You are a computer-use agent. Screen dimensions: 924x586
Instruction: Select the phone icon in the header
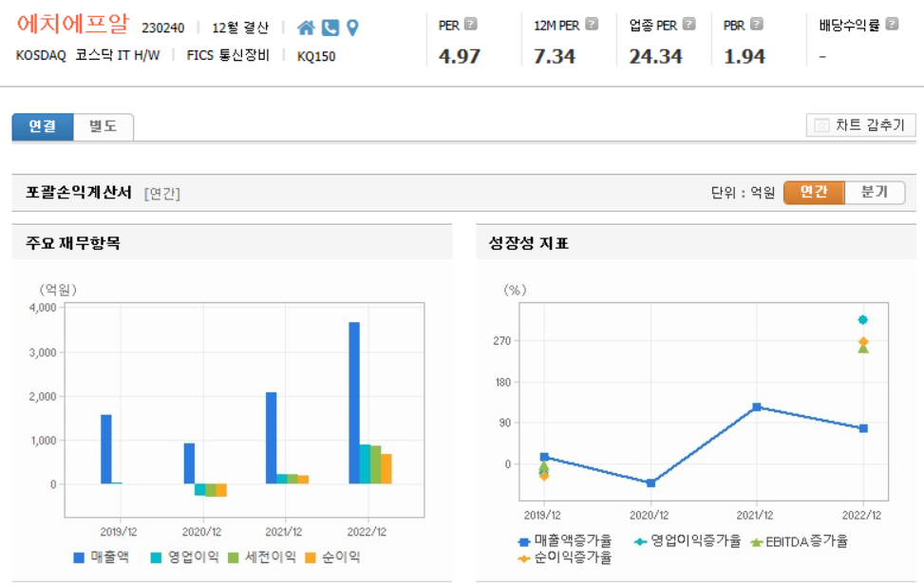tap(329, 28)
